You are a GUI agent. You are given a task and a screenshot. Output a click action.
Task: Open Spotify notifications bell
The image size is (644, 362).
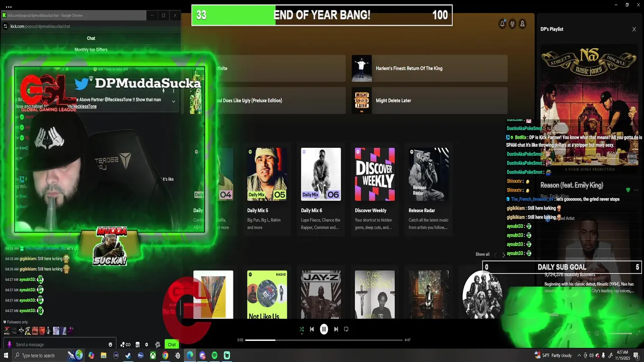point(502,24)
